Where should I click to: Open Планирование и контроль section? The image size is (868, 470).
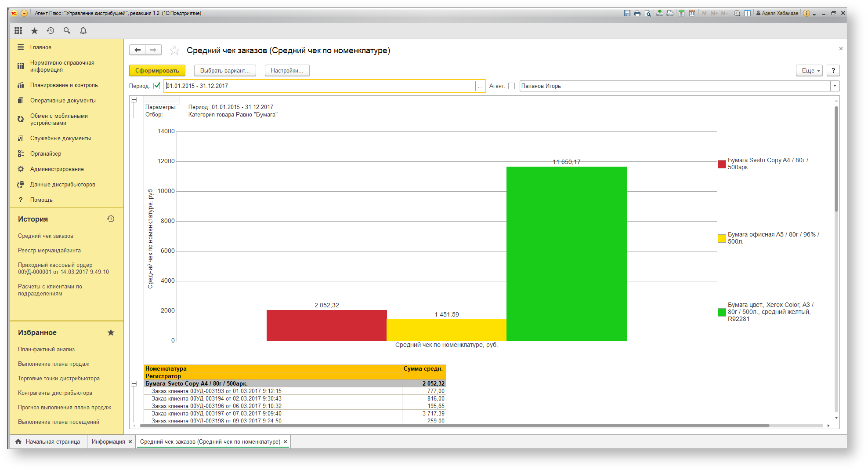(x=64, y=85)
